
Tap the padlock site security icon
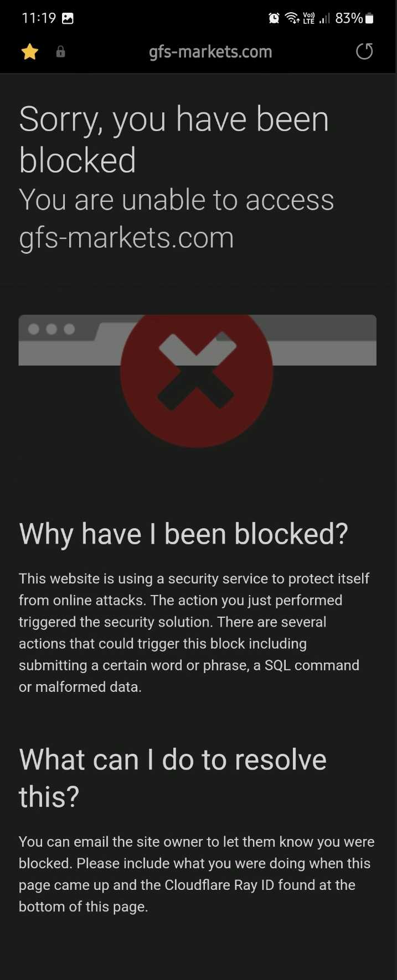coord(61,52)
